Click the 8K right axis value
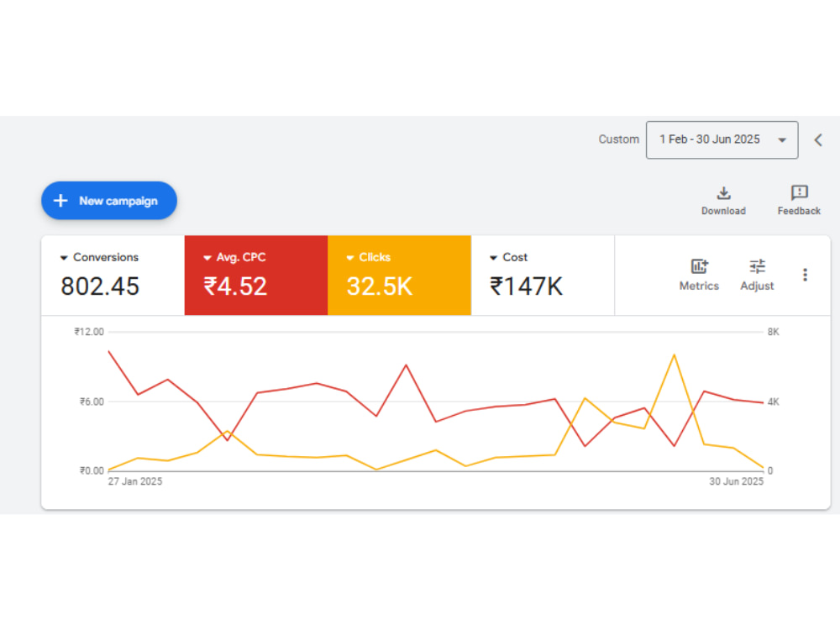This screenshot has width=840, height=630. pos(773,332)
